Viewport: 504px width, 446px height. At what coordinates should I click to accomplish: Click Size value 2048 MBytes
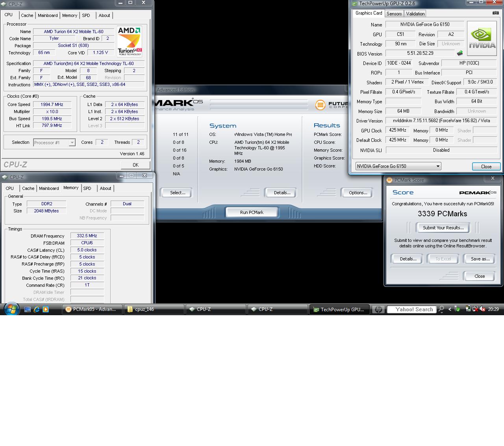pos(46,211)
